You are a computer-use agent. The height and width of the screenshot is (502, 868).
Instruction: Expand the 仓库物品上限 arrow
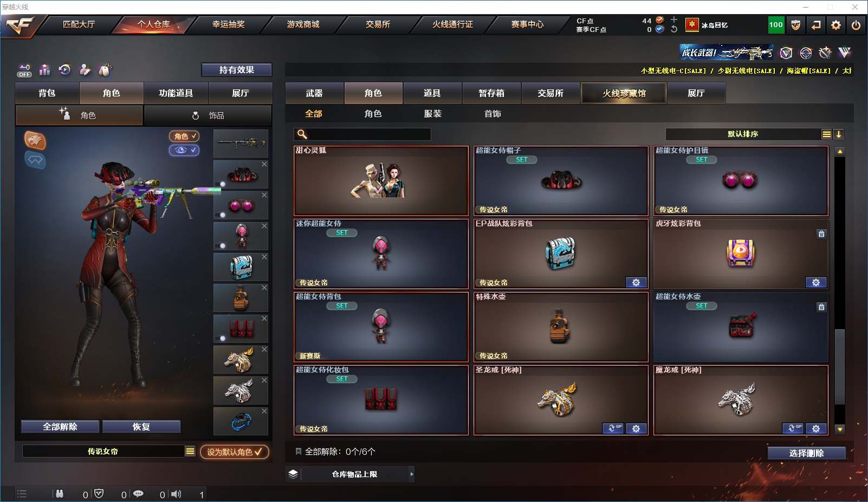[x=412, y=474]
